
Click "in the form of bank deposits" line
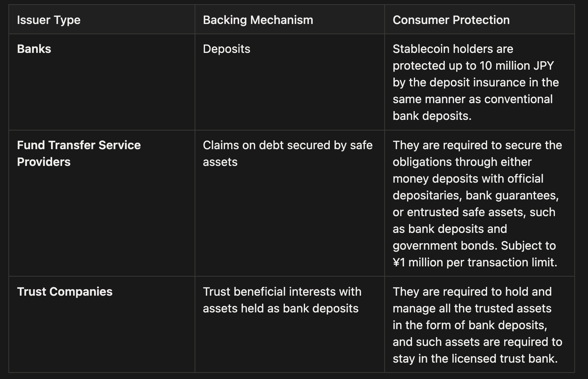[x=470, y=325]
